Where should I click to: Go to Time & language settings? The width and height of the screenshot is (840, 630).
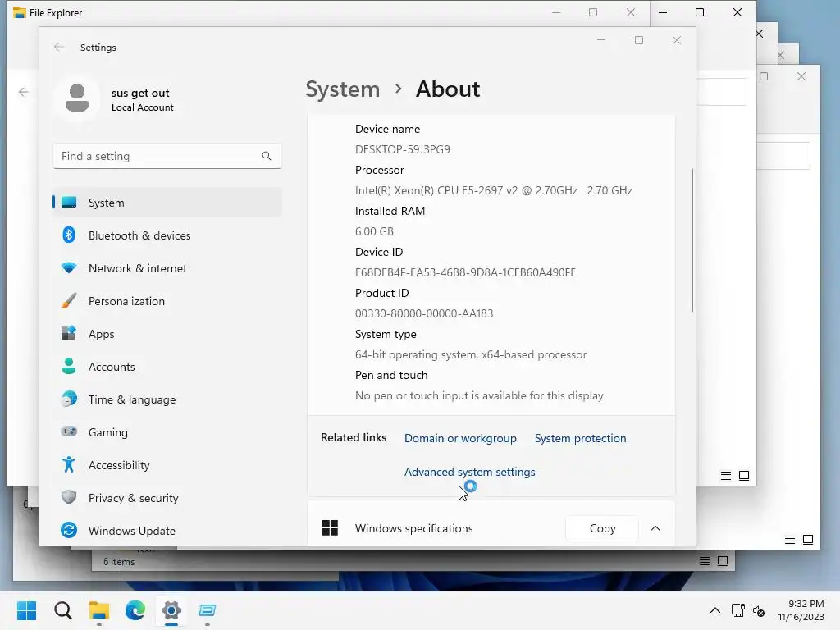point(167,399)
